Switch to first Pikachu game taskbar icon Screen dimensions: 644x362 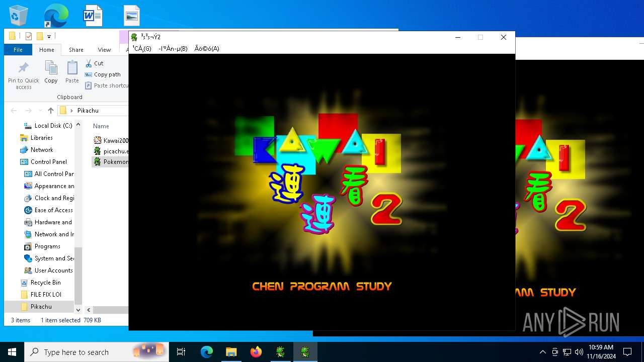[x=281, y=352]
